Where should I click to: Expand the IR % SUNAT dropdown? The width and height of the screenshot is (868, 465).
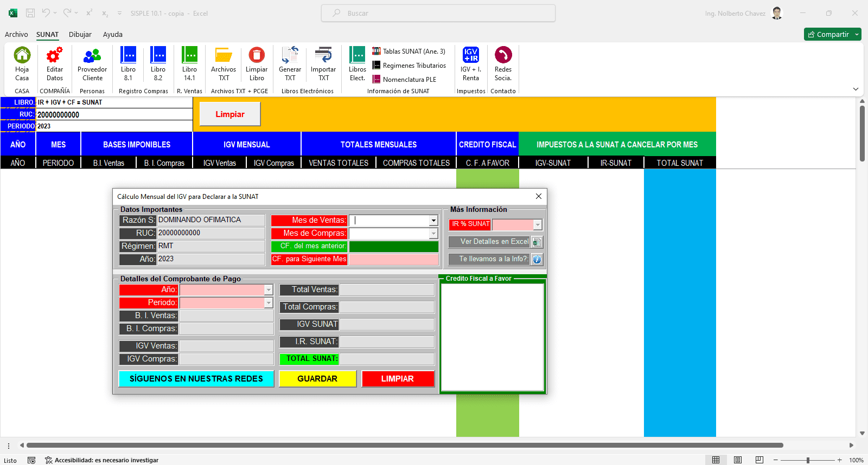coord(538,225)
